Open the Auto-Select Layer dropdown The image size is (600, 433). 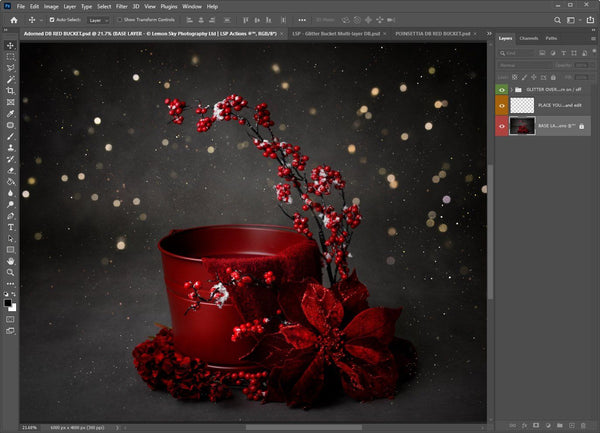click(99, 19)
